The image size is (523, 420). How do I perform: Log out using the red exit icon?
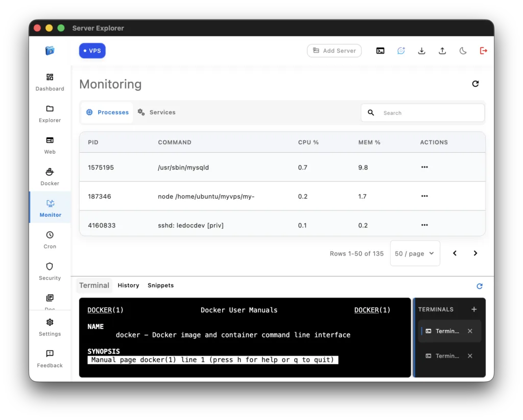pos(484,51)
